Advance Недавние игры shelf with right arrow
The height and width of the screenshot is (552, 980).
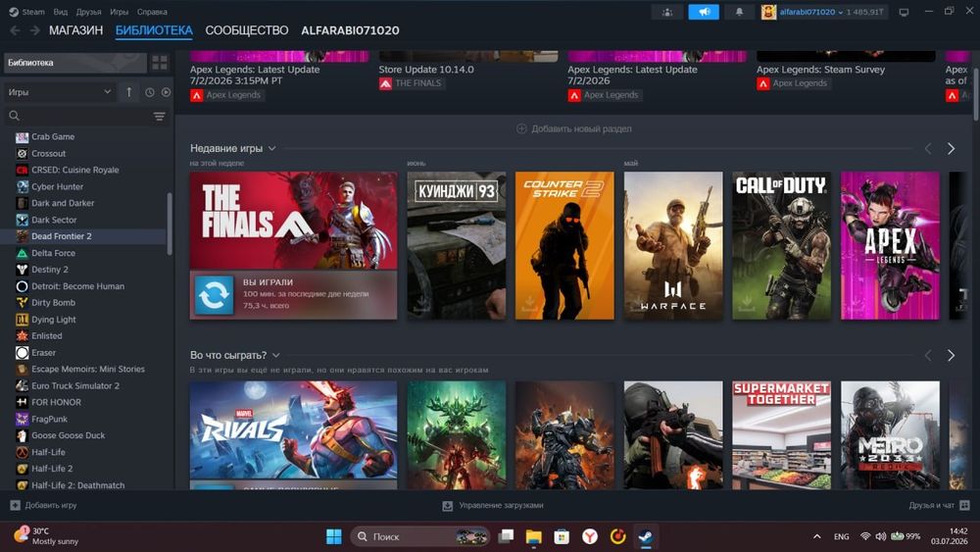click(951, 149)
